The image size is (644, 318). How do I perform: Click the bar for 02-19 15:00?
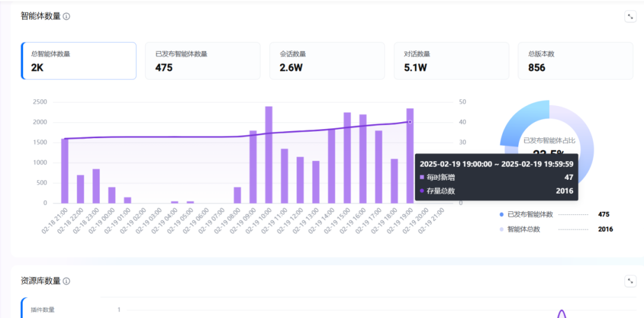[x=347, y=158]
